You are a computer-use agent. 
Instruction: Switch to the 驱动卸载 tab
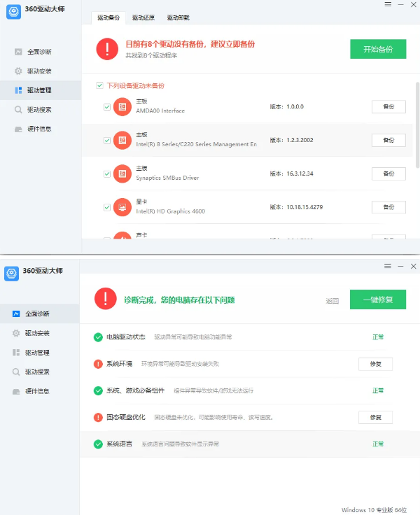178,17
